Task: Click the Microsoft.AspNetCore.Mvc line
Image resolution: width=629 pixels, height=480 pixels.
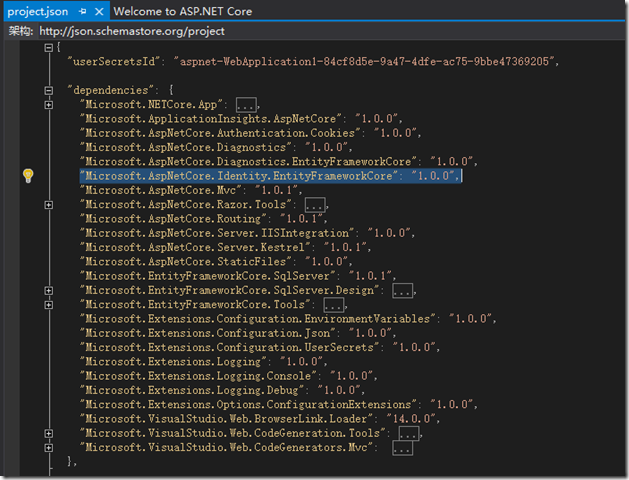Action: [191, 190]
